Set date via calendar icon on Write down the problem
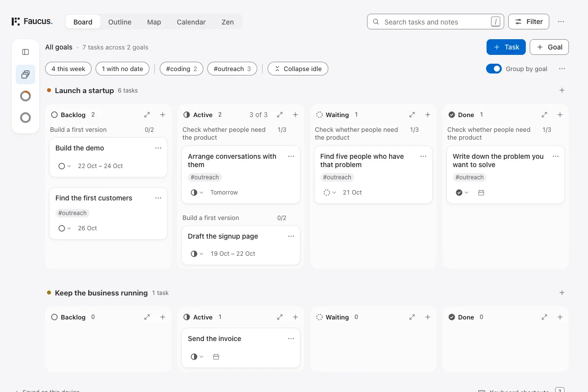The width and height of the screenshot is (588, 392). pos(481,193)
